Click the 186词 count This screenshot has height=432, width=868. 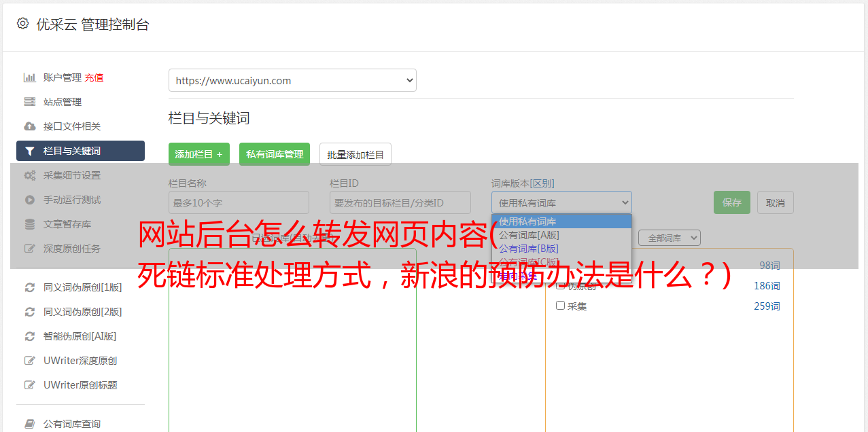pyautogui.click(x=767, y=286)
